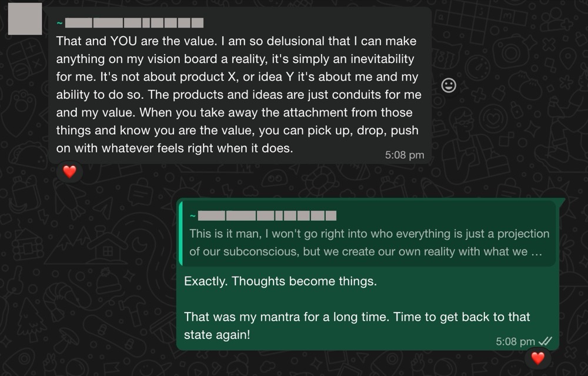The height and width of the screenshot is (376, 588).
Task: Click the quoted sender name inside the reply
Action: 267,216
